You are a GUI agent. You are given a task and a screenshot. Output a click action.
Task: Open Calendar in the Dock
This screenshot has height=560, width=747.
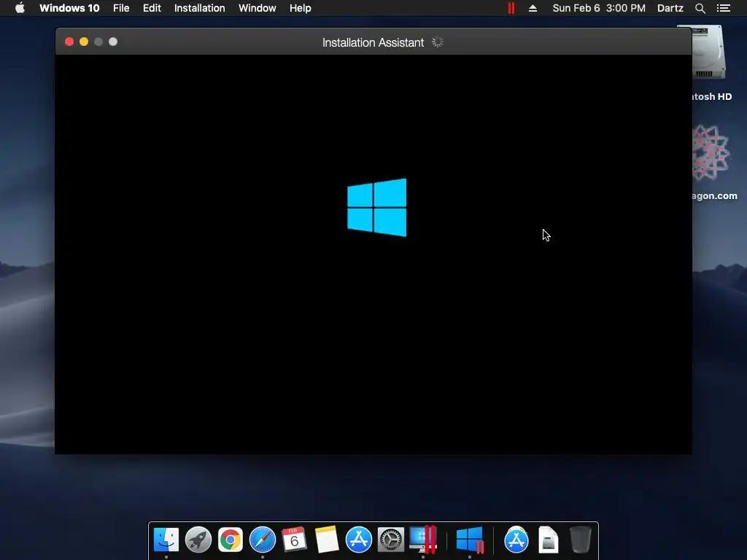[295, 540]
